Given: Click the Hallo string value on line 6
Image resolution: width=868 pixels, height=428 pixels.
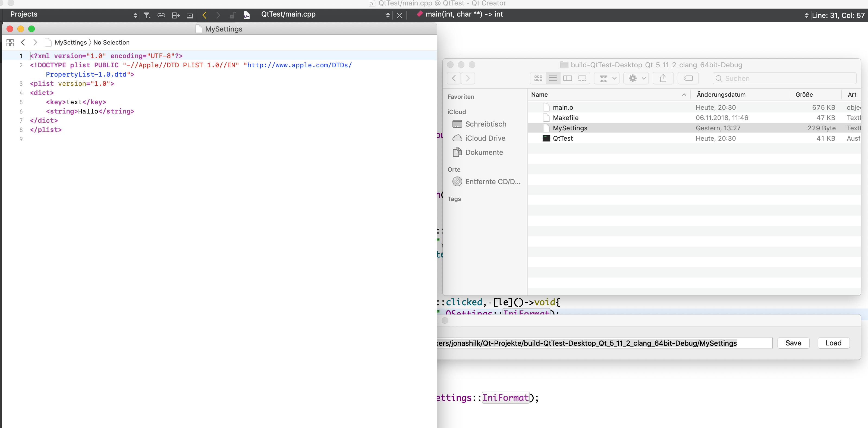Looking at the screenshot, I should click(x=88, y=111).
